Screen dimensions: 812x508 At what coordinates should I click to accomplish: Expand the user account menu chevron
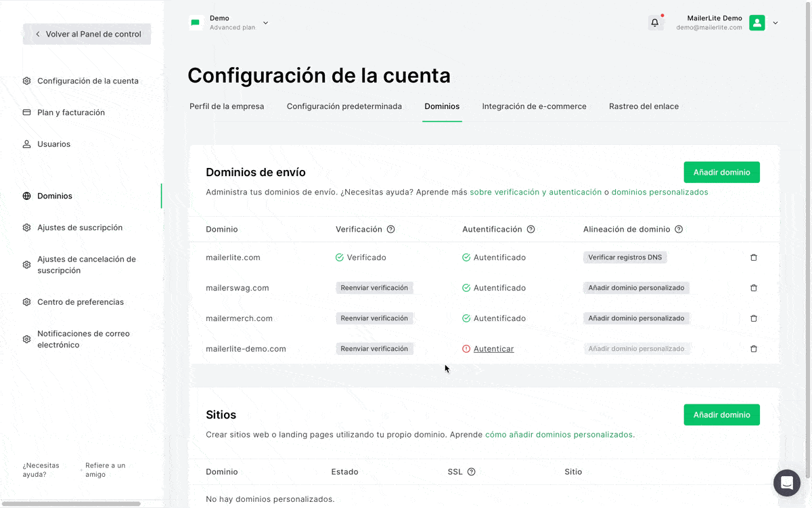[x=775, y=23]
